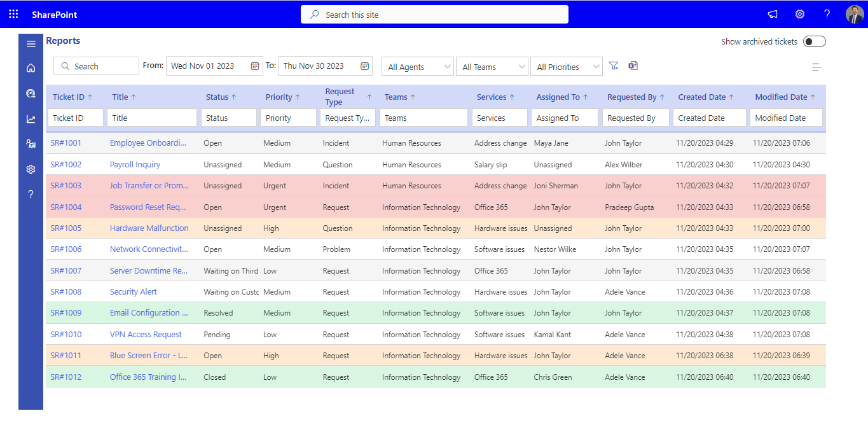The image size is (868, 439).
Task: Clear all filters using the funnel icon
Action: point(613,66)
